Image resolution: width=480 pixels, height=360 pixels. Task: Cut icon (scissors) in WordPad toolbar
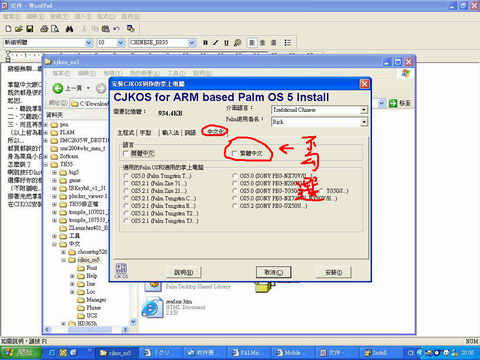[x=84, y=29]
